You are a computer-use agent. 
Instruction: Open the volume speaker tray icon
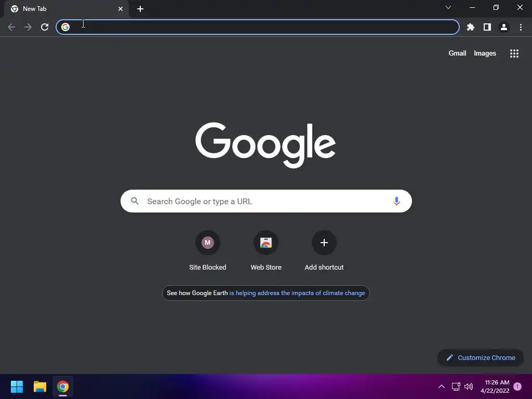click(x=469, y=387)
